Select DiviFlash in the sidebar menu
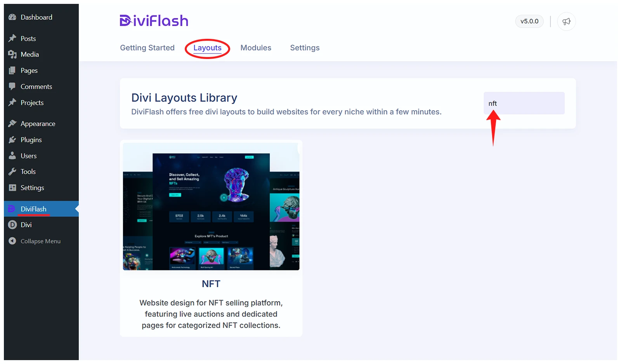 33,209
